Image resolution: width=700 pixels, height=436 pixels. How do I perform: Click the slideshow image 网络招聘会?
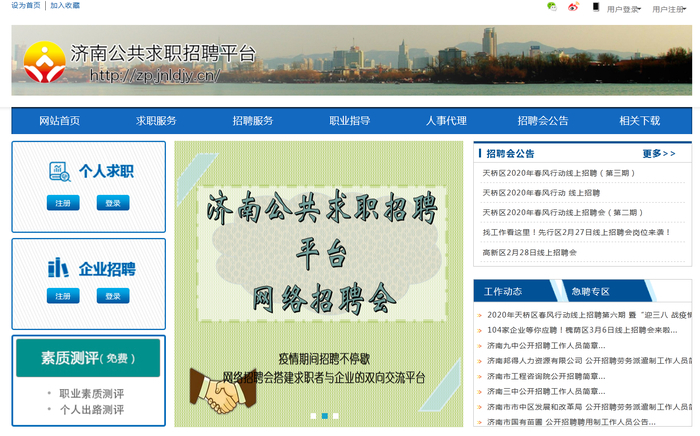coord(319,284)
